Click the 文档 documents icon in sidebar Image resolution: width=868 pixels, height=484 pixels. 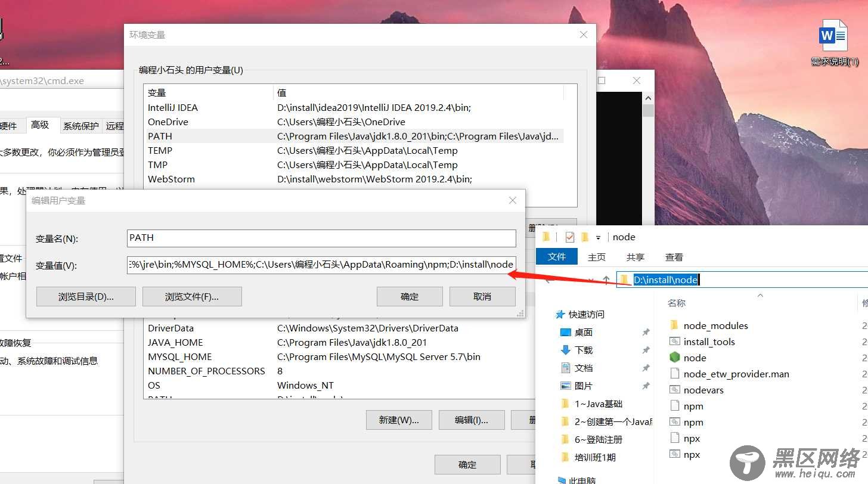566,368
